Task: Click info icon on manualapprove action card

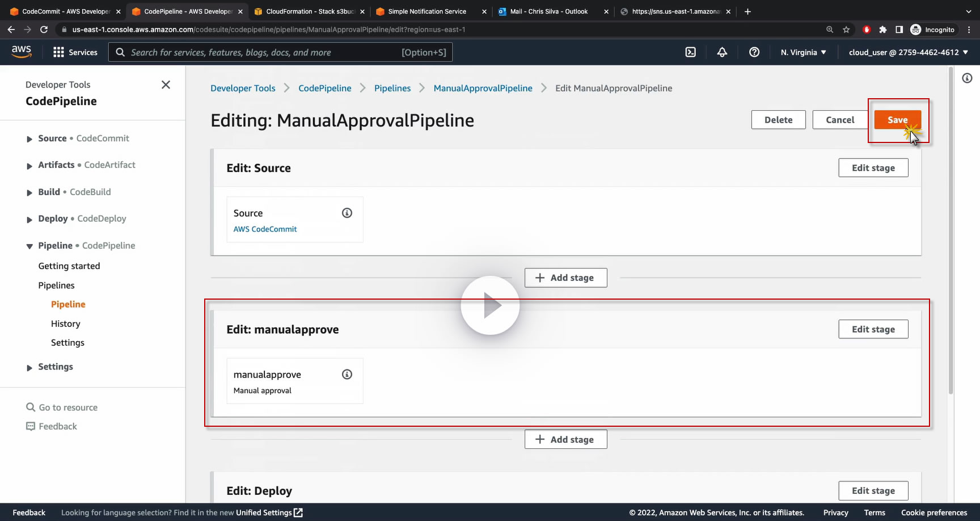Action: [347, 374]
